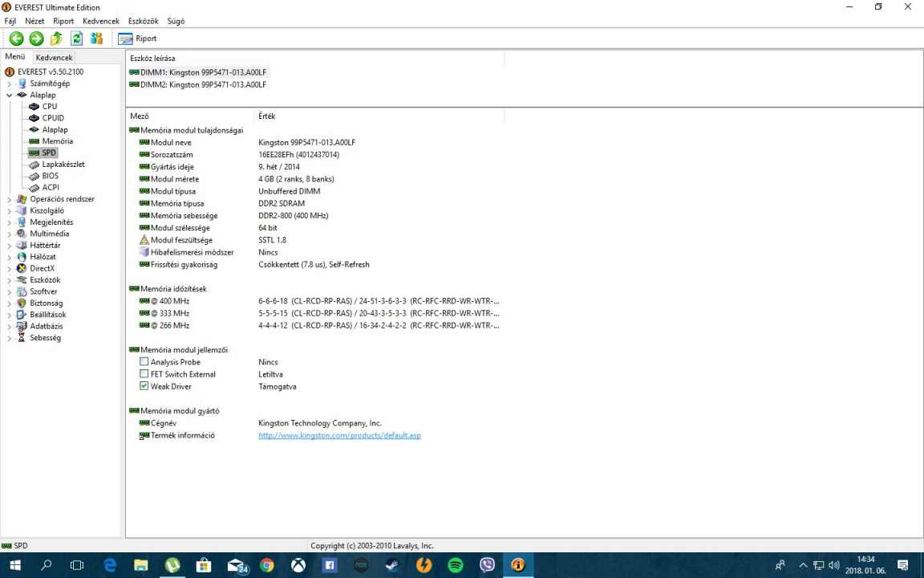
Task: Expand the Kiszolgáló node
Action: point(10,210)
